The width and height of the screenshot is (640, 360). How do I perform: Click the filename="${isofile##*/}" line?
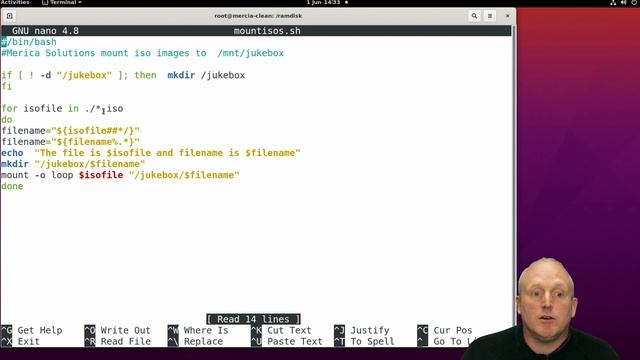[70, 131]
